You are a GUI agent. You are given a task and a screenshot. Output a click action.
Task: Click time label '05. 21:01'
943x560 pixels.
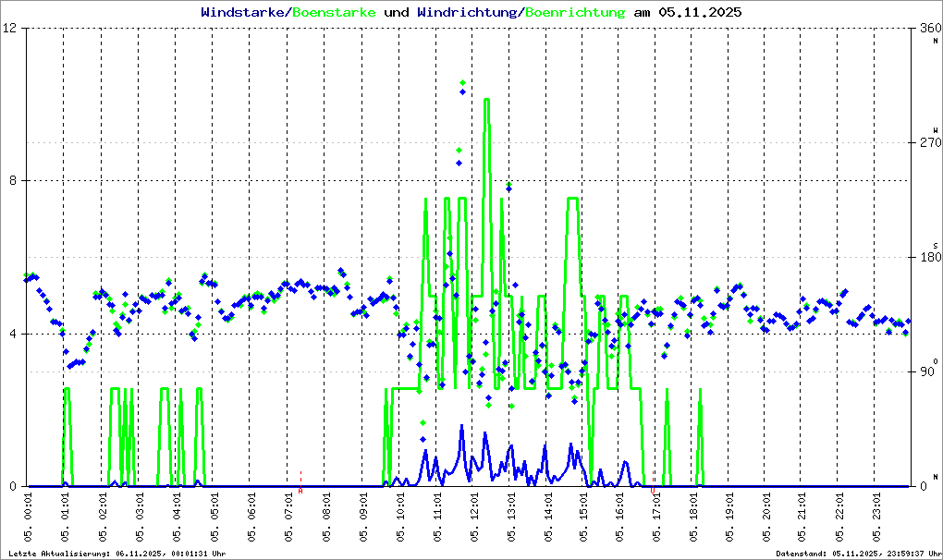[802, 517]
